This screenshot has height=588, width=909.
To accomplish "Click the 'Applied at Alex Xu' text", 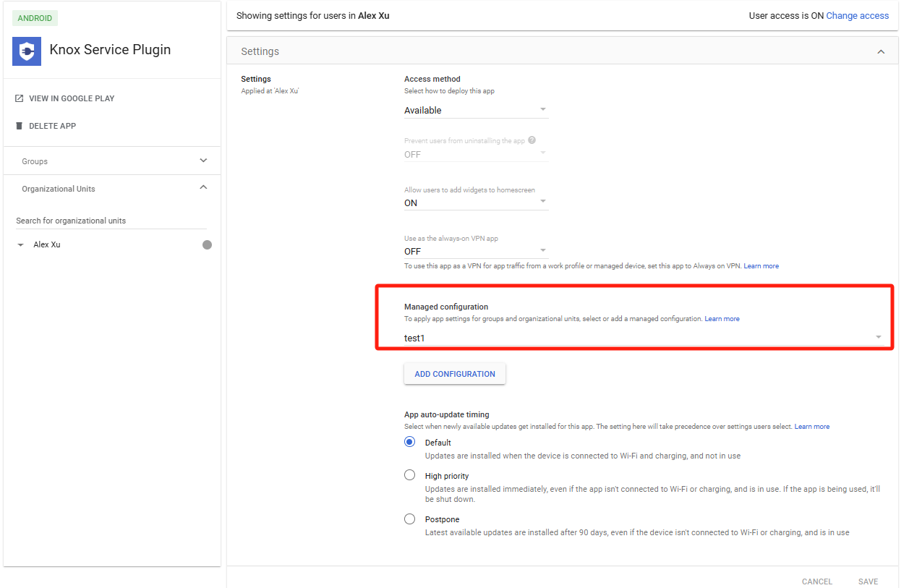I will click(x=270, y=91).
